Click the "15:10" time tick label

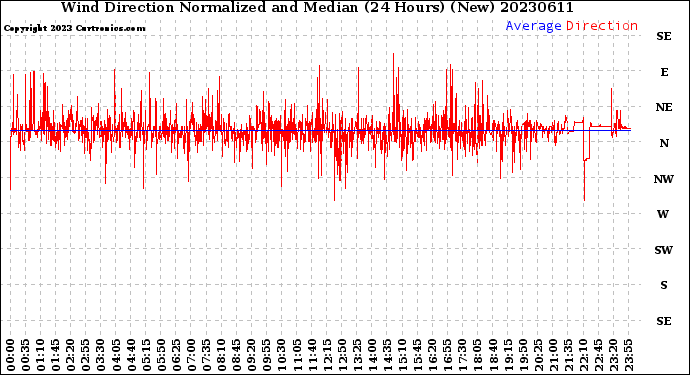(x=402, y=355)
